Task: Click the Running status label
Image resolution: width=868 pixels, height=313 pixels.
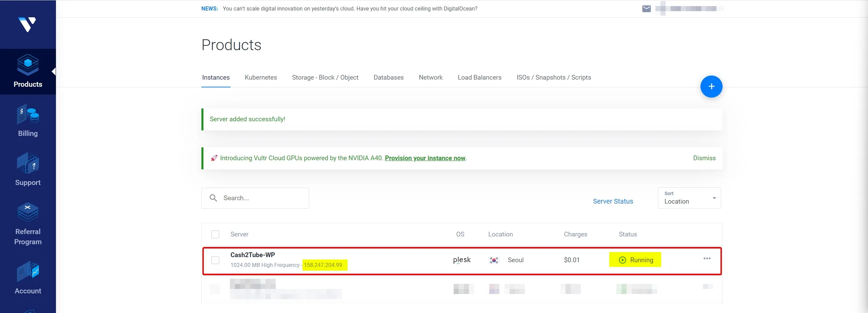Action: point(642,260)
